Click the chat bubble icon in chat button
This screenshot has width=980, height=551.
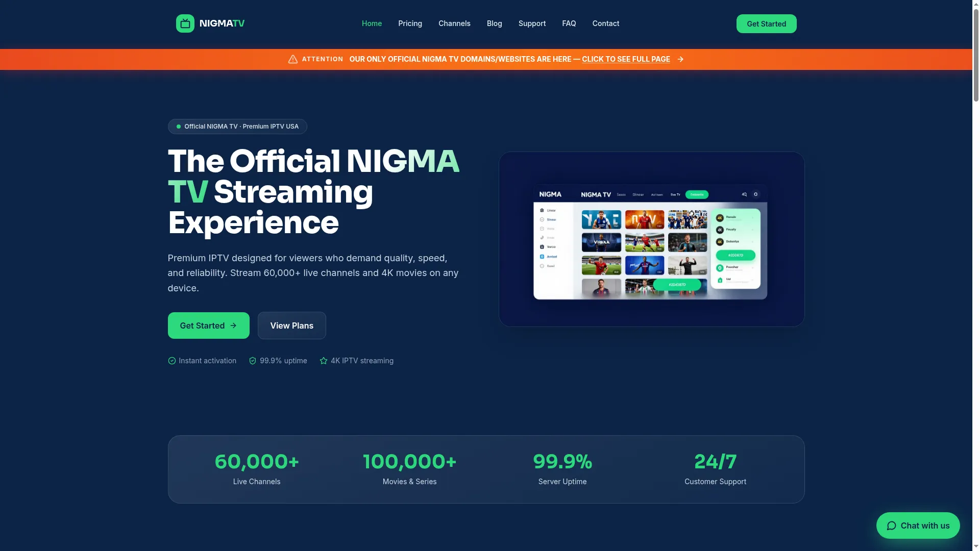[x=891, y=526]
